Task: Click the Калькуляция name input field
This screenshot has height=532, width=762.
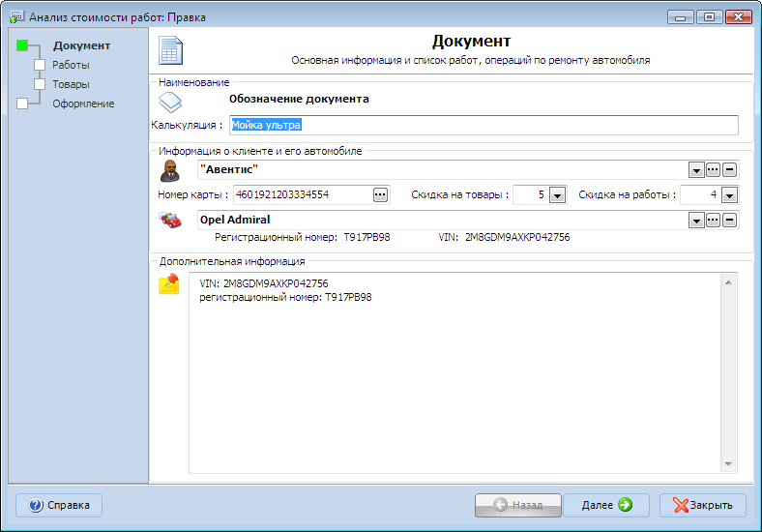Action: [x=483, y=125]
